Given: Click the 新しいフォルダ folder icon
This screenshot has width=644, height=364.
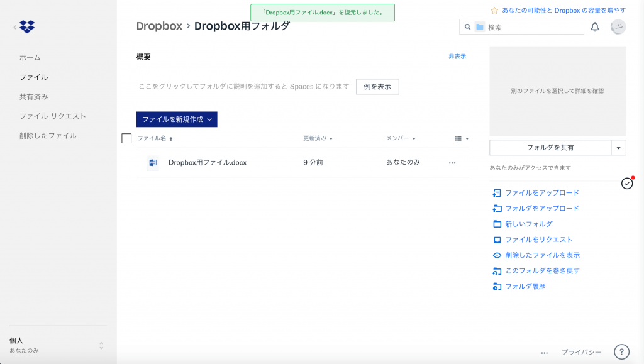Looking at the screenshot, I should coord(497,224).
